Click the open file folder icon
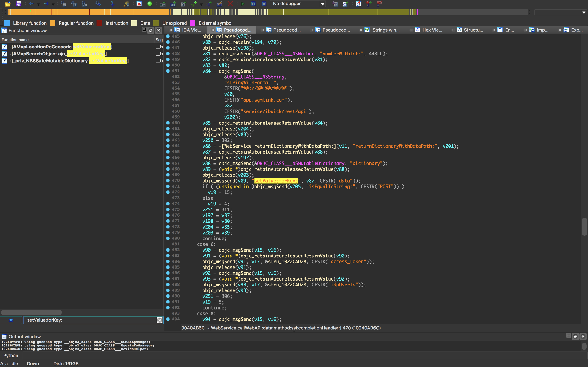Screen dimensions: 588x367 tap(8, 4)
